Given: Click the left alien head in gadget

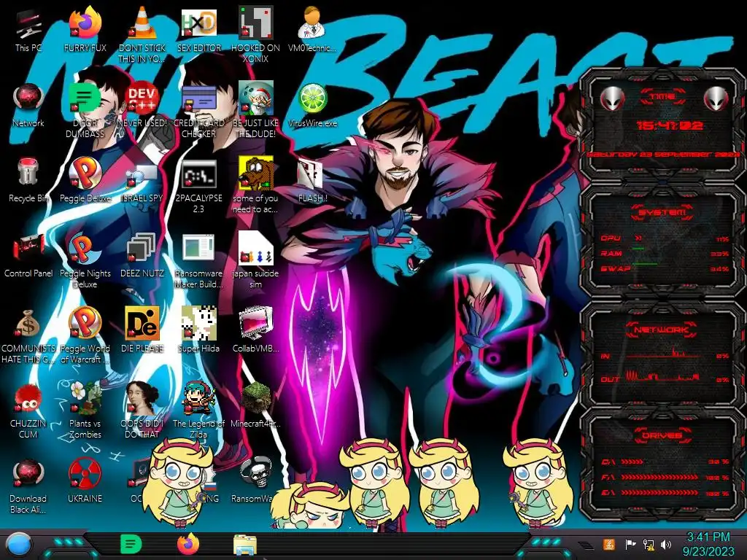Looking at the screenshot, I should tap(613, 99).
